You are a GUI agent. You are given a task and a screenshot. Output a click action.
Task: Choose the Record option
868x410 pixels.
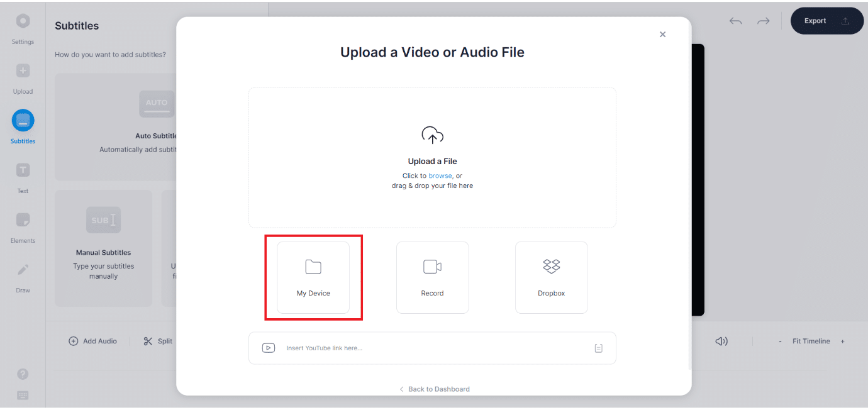pos(432,277)
